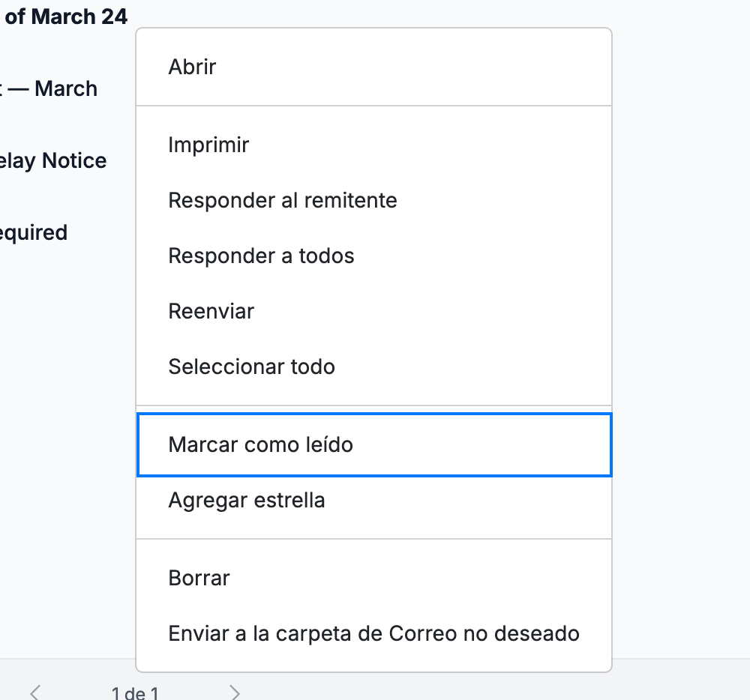Go to next page with right chevron
This screenshot has height=700, width=750.
pyautogui.click(x=234, y=693)
